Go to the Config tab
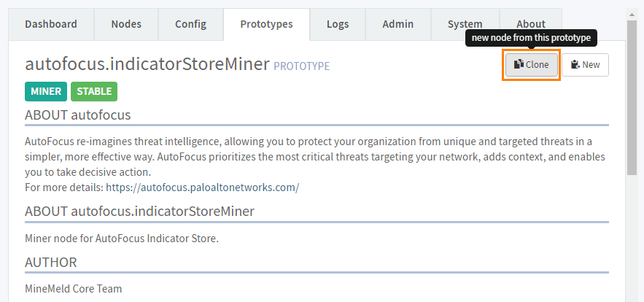 (x=190, y=24)
